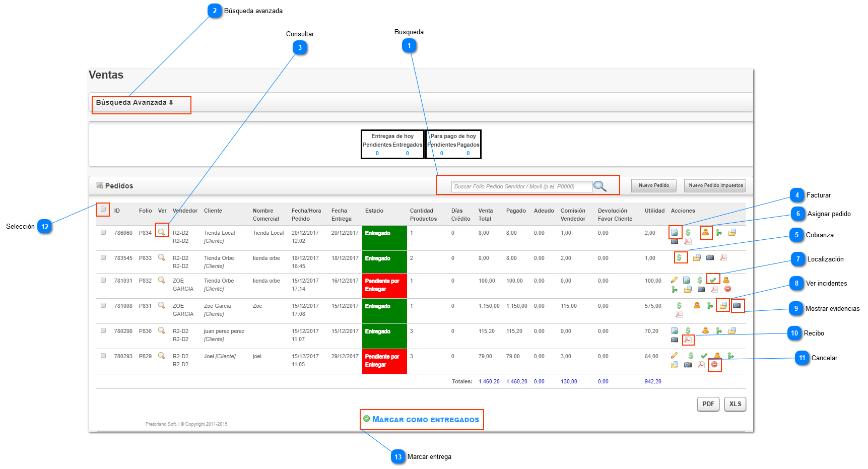Image resolution: width=868 pixels, height=469 pixels.
Task: Check the box for order 786060
Action: pyautogui.click(x=103, y=232)
